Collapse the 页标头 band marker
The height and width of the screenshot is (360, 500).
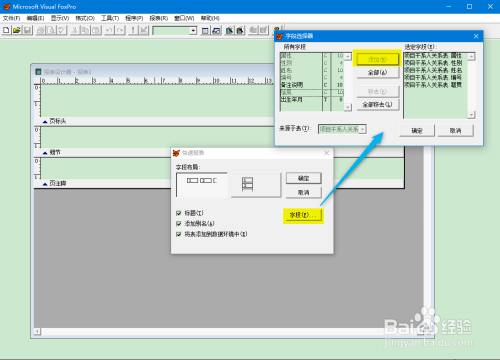click(45, 122)
